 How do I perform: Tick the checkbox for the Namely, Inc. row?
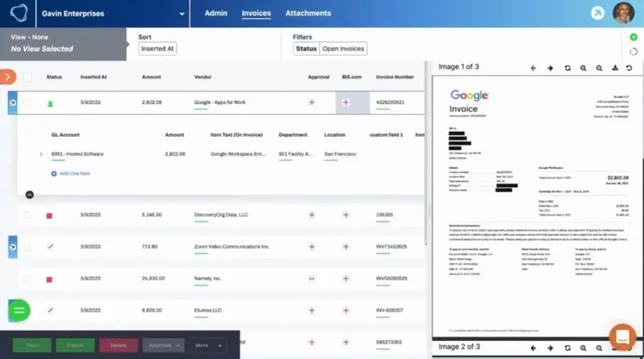pyautogui.click(x=27, y=278)
